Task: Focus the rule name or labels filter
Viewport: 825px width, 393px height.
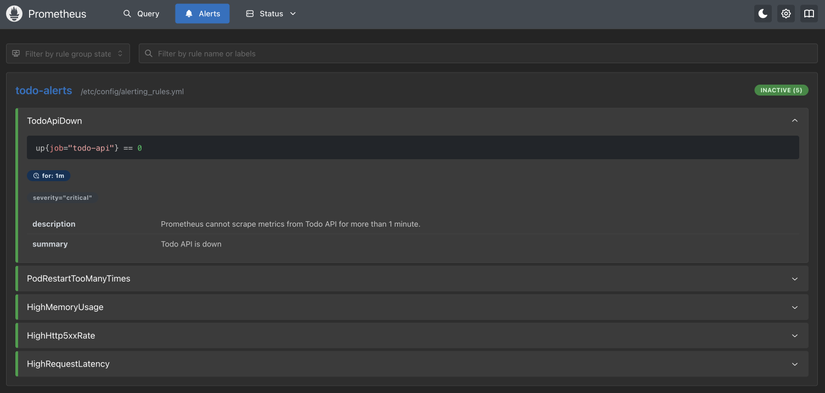Action: pos(478,54)
